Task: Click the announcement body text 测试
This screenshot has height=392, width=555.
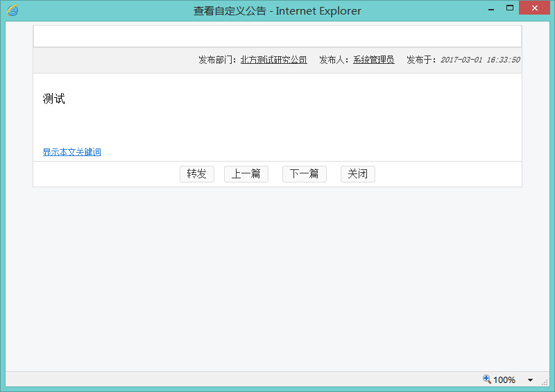Action: coord(54,99)
